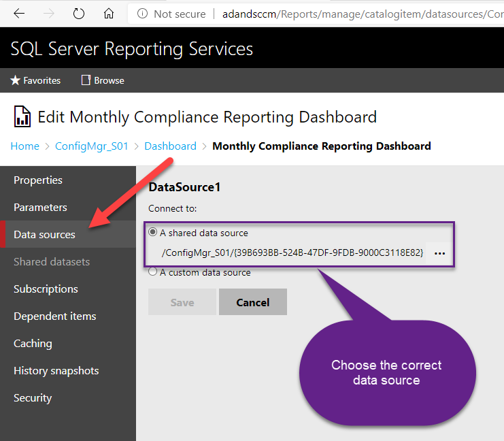Browse data sources with ellipsis button
Viewport: 504px width, 441px height.
[x=439, y=253]
